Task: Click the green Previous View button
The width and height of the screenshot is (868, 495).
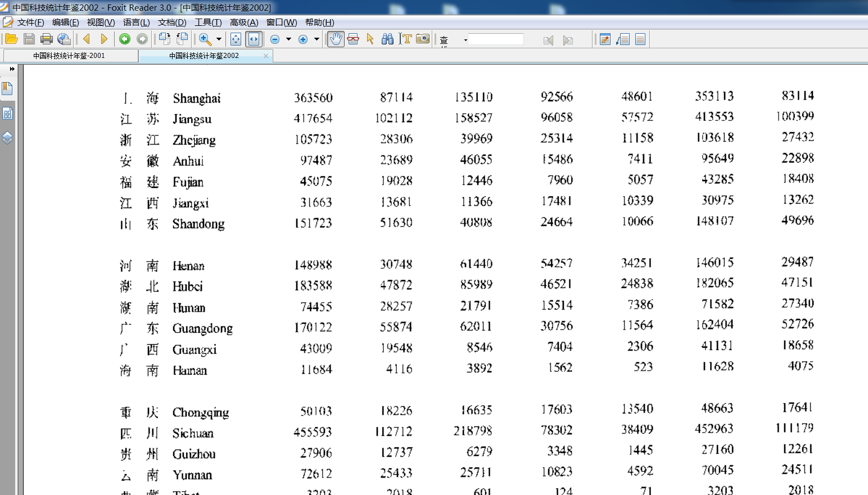Action: [125, 39]
